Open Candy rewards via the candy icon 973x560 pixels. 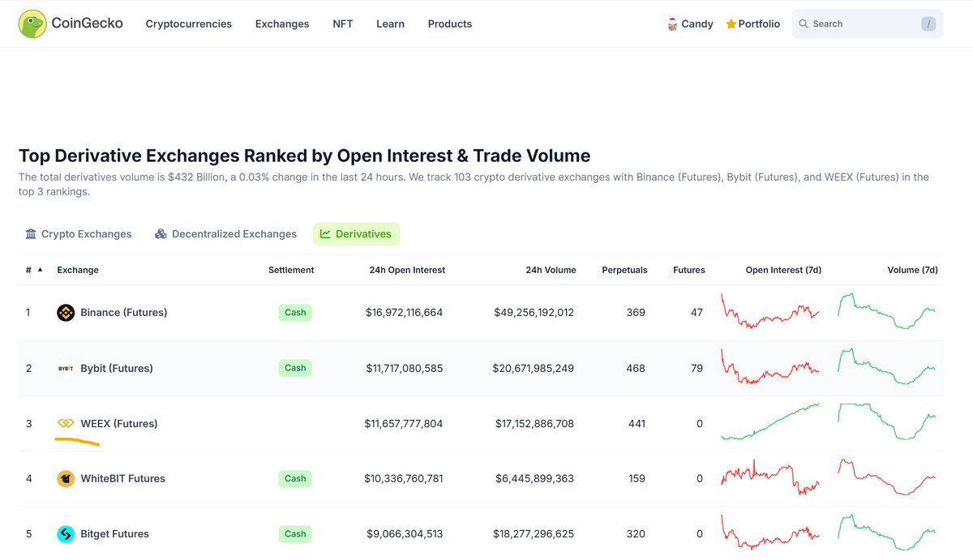click(x=671, y=24)
